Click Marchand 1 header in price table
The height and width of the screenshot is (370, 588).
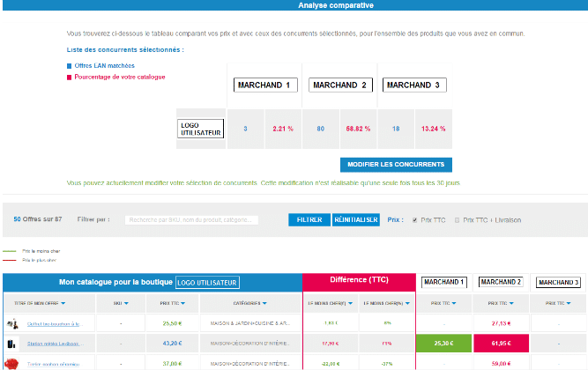444,282
